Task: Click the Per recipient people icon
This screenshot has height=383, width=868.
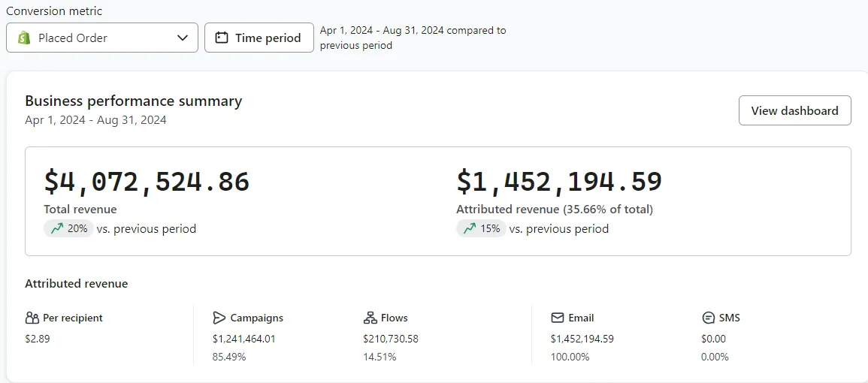Action: (x=32, y=318)
